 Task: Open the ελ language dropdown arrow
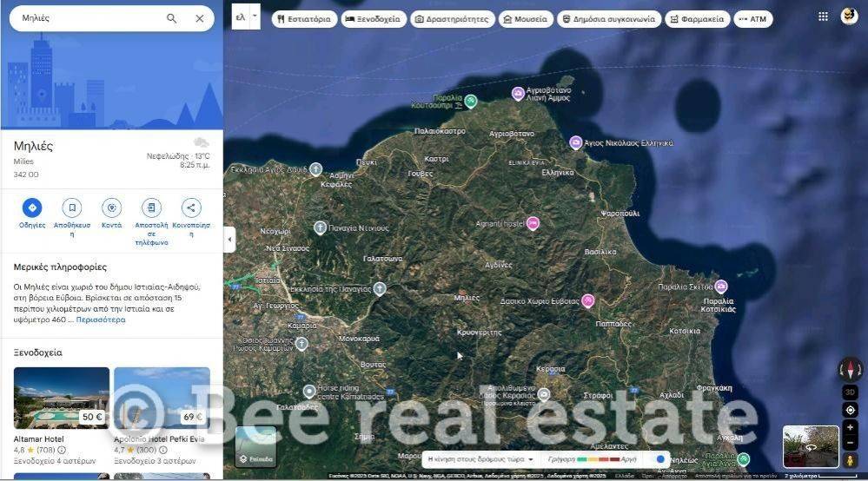(255, 16)
